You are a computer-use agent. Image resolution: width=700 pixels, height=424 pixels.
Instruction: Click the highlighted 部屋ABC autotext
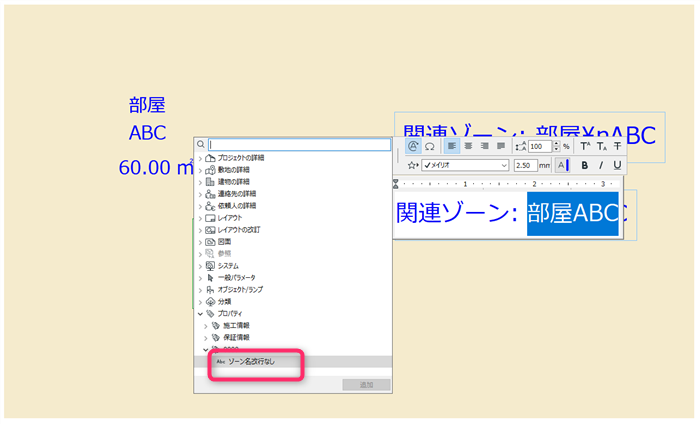pos(573,213)
